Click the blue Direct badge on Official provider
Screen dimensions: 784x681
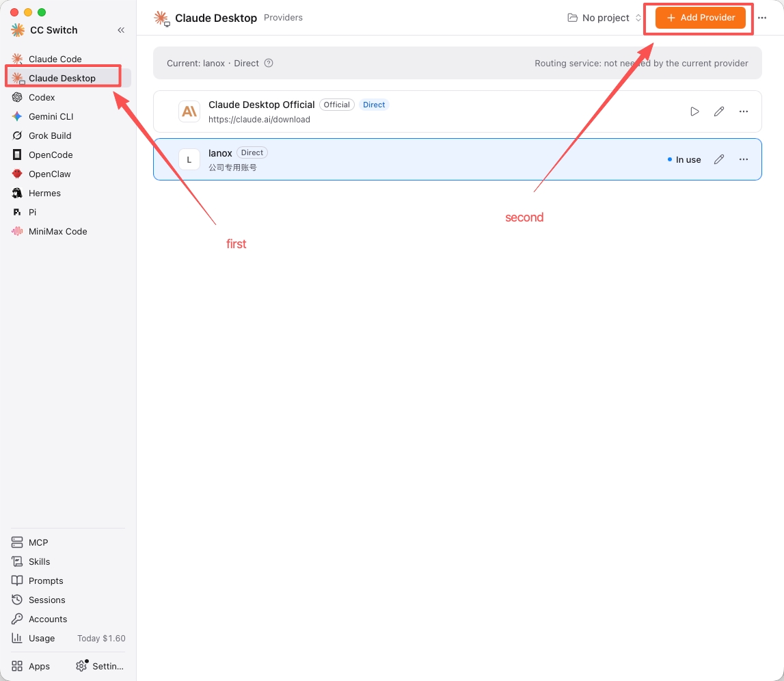pos(374,105)
